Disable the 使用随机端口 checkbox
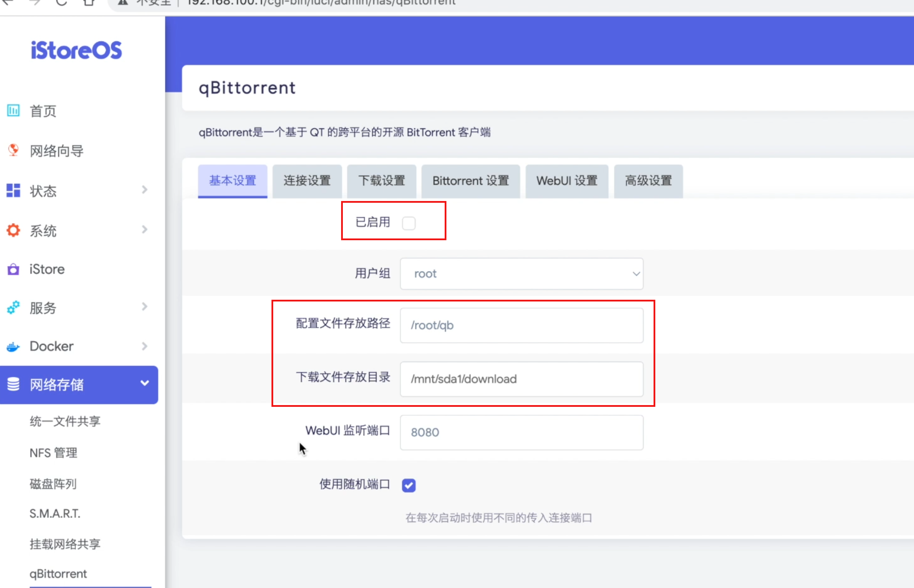914x588 pixels. [409, 485]
